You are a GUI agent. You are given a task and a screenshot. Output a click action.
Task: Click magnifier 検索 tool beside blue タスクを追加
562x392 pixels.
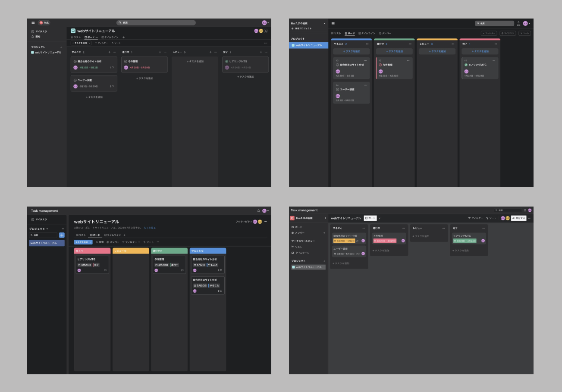(x=100, y=242)
